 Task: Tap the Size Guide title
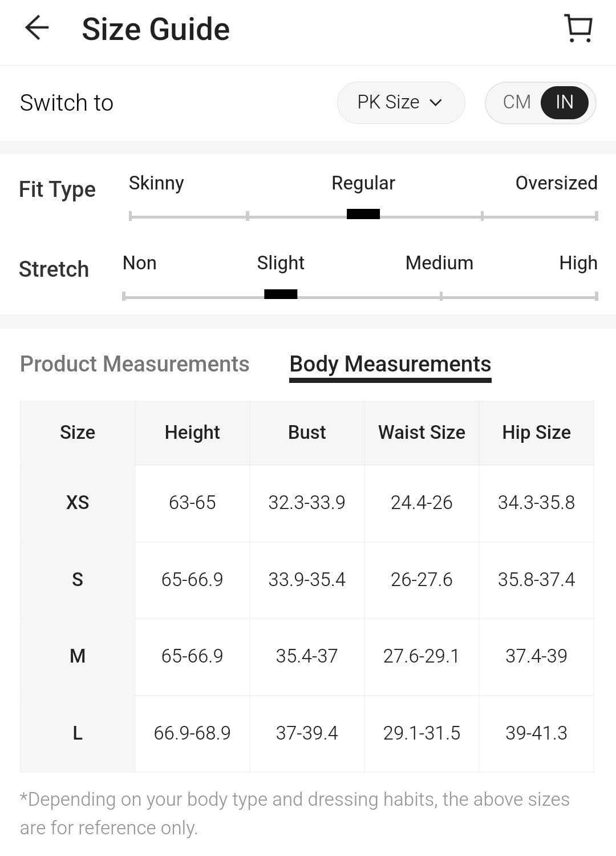(x=156, y=29)
